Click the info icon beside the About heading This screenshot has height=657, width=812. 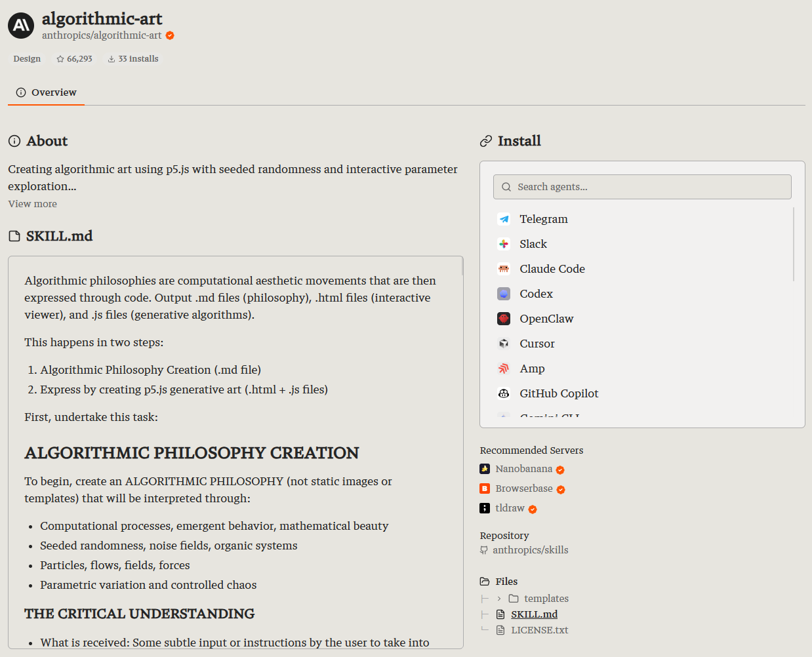point(14,141)
